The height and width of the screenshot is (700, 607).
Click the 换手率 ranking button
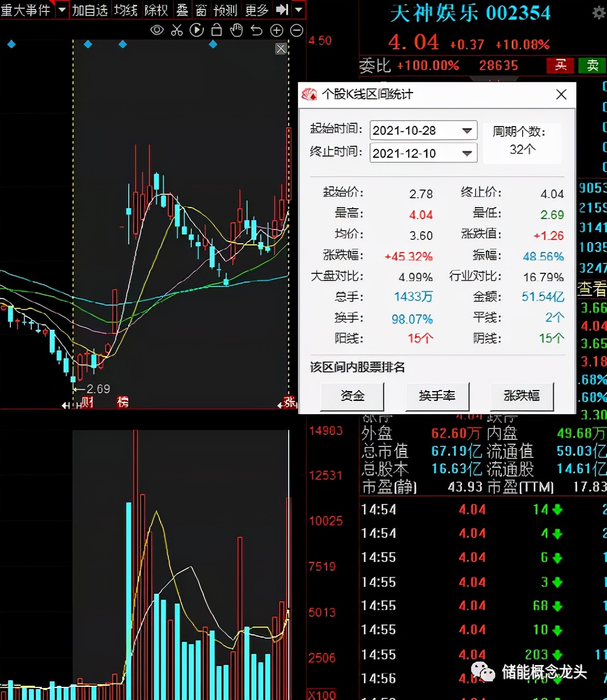pos(437,396)
